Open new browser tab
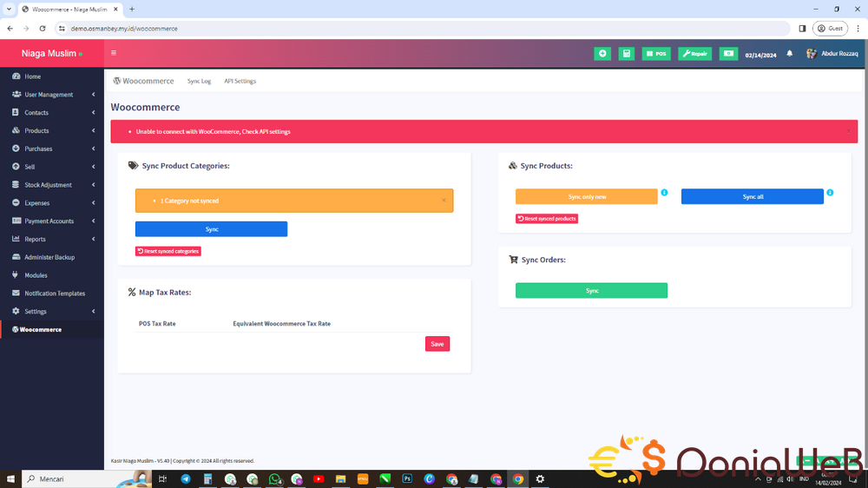The height and width of the screenshot is (488, 868). coord(132,10)
